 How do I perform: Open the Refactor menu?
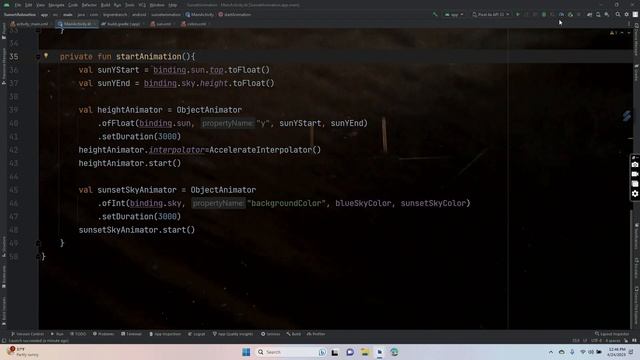[x=89, y=5]
